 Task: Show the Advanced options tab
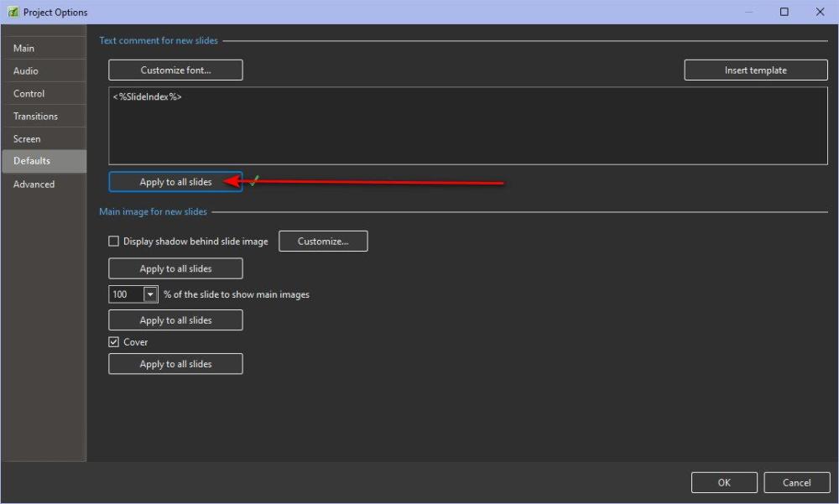pyautogui.click(x=34, y=184)
